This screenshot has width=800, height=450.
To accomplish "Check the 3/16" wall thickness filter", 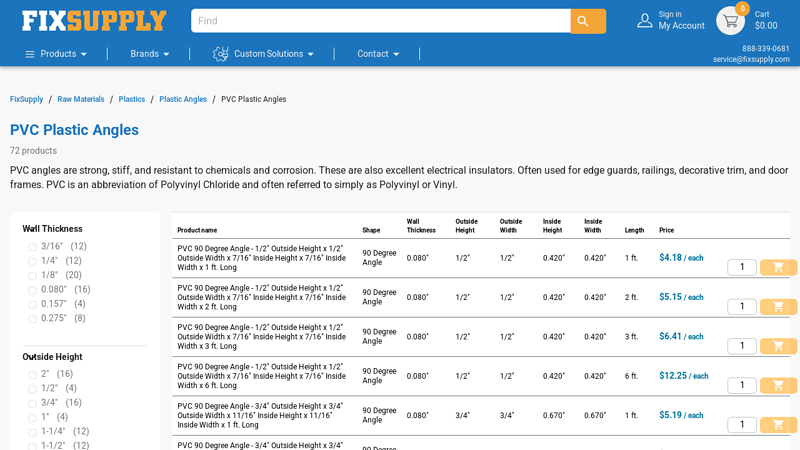I will pyautogui.click(x=32, y=247).
